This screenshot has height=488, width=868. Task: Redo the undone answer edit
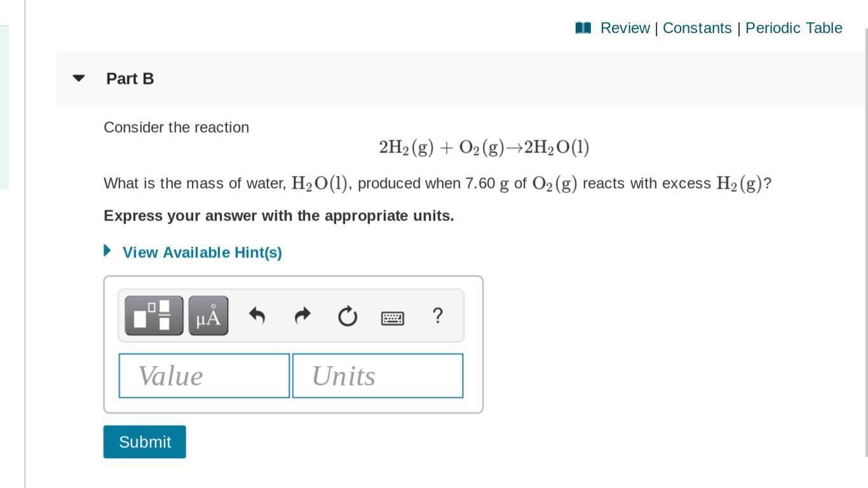point(302,315)
